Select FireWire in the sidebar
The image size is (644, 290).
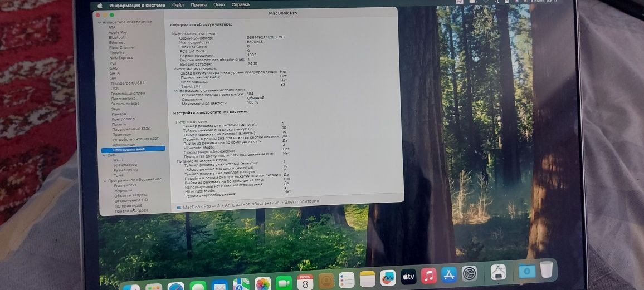pos(116,53)
